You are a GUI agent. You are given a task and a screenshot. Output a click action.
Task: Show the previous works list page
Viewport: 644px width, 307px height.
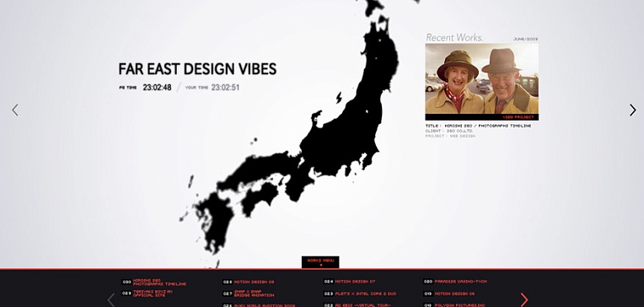111,300
